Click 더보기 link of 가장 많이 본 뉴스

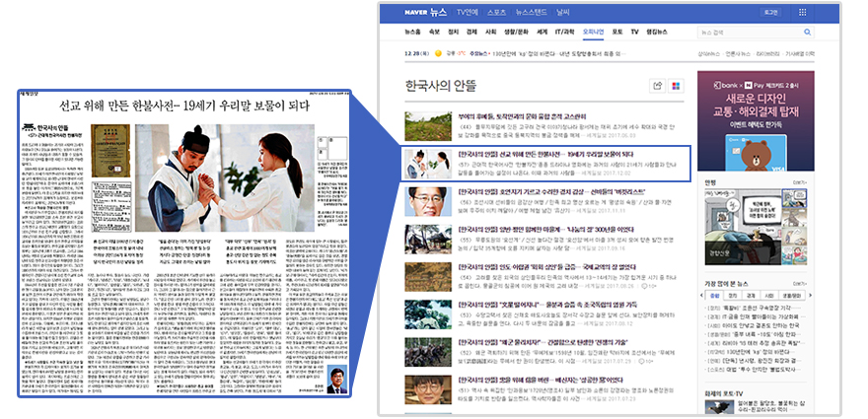[799, 282]
